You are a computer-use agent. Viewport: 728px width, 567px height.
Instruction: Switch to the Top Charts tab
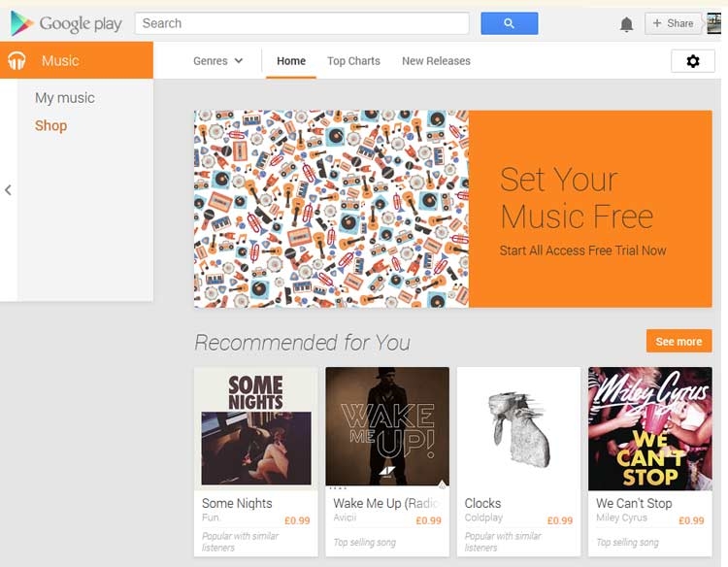tap(353, 61)
